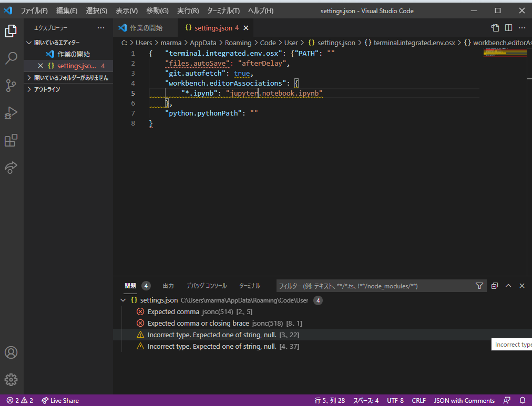Switch to the 出力 panel tab
The image size is (532, 406).
click(x=168, y=286)
